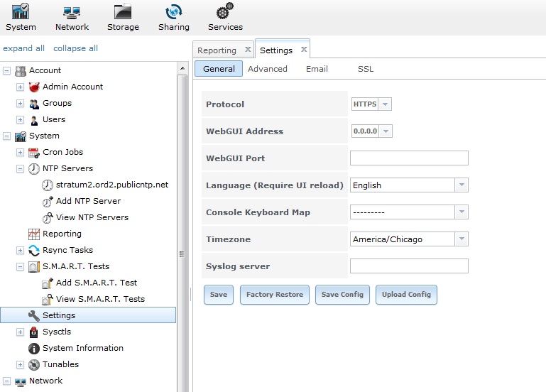Screen dimensions: 546x392
Task: Collapse the NTP Servers tree node
Action: [20, 169]
